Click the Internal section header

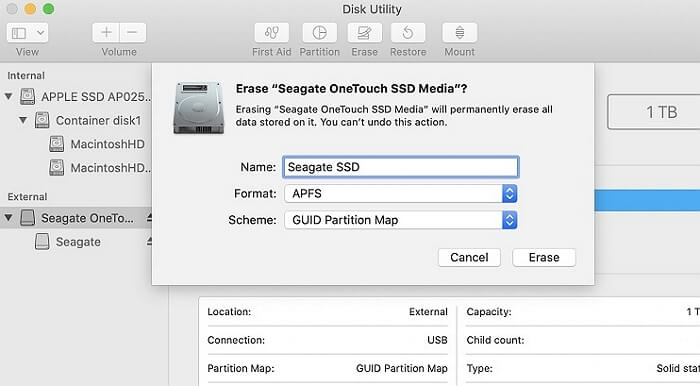(26, 75)
